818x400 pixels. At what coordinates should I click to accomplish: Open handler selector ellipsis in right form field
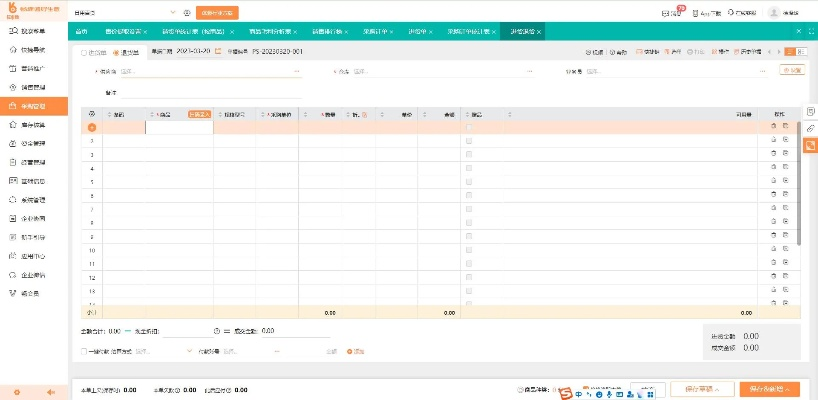(763, 71)
